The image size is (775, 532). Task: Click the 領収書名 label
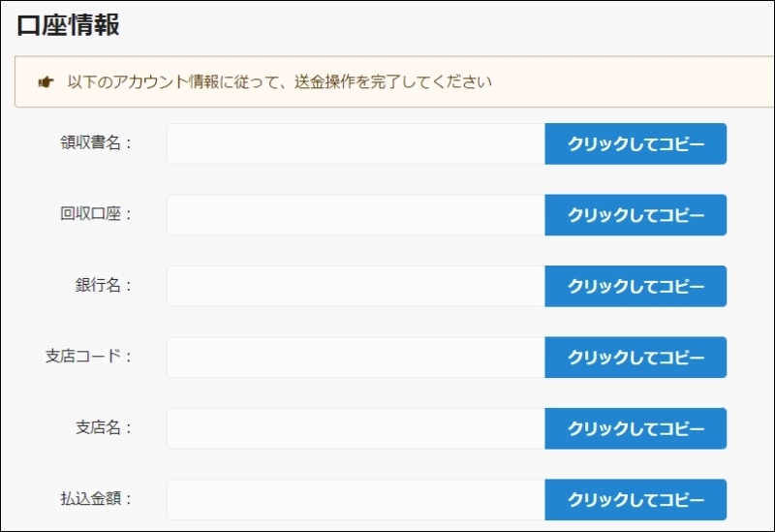[95, 143]
